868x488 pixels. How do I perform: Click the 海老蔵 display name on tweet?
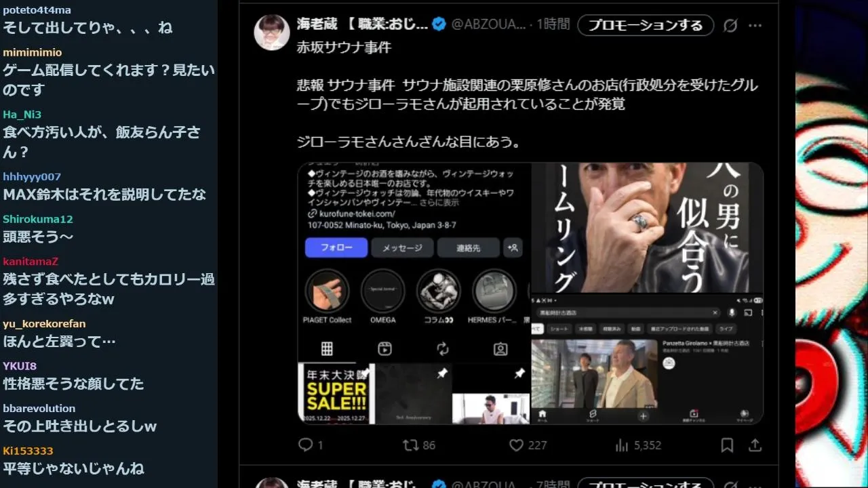[363, 24]
